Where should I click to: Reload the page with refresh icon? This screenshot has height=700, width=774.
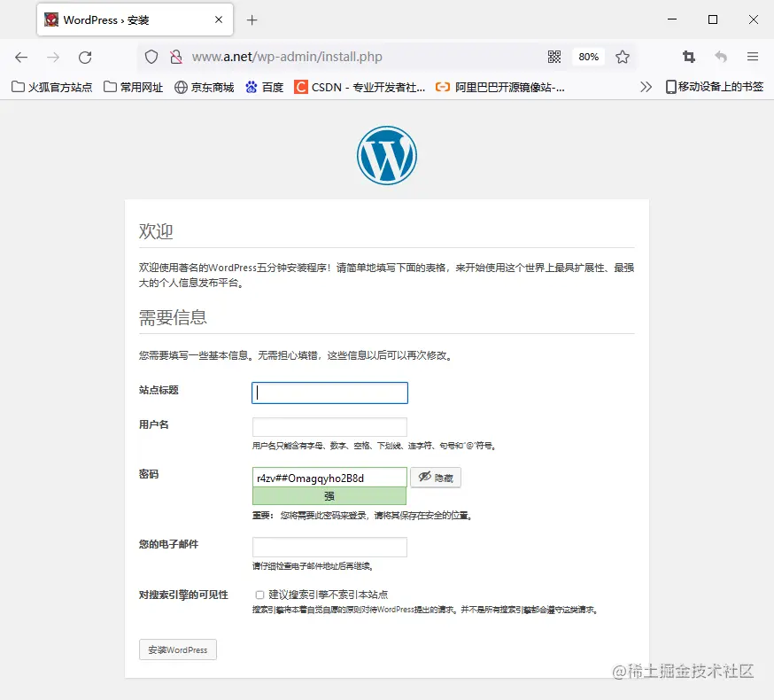(85, 56)
